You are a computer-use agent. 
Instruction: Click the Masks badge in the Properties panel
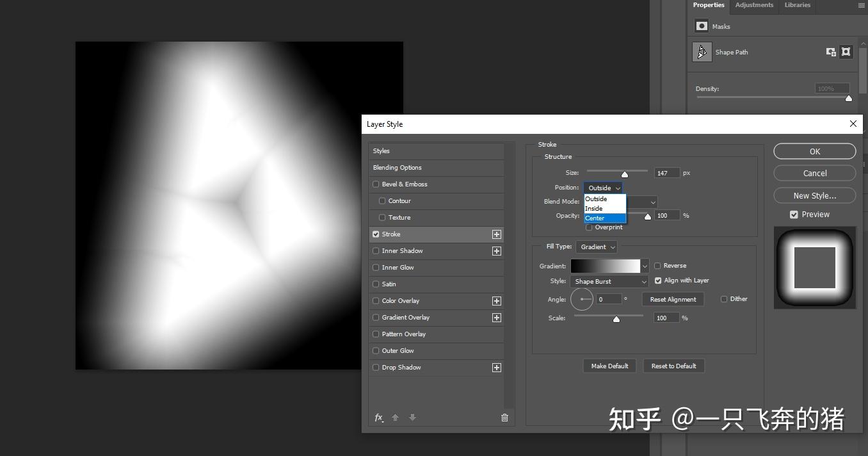(702, 26)
